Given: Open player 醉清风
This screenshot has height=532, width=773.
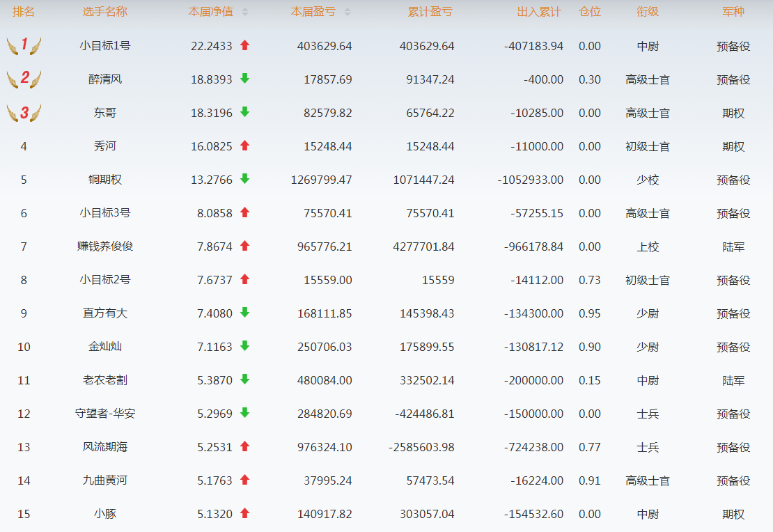Looking at the screenshot, I should pyautogui.click(x=105, y=79).
